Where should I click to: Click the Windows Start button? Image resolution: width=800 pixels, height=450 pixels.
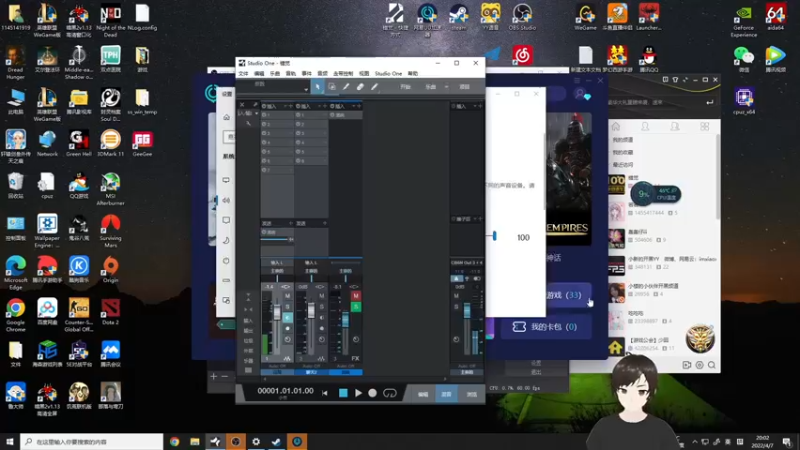[x=10, y=442]
